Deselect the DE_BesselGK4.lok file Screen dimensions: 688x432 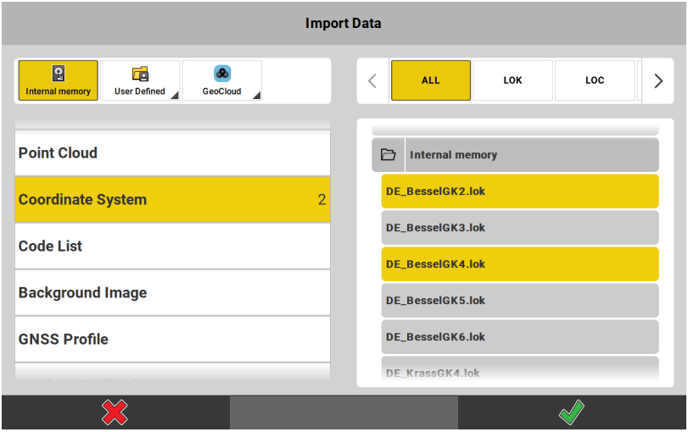coord(519,264)
